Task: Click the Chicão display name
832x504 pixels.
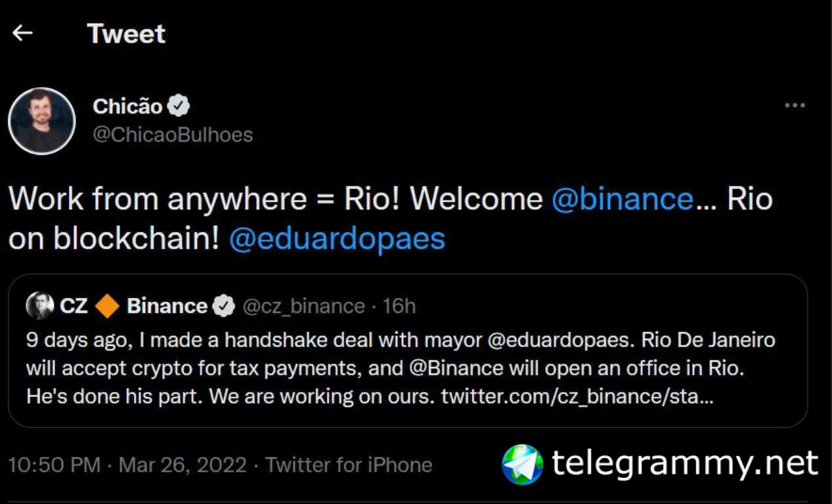Action: [127, 106]
